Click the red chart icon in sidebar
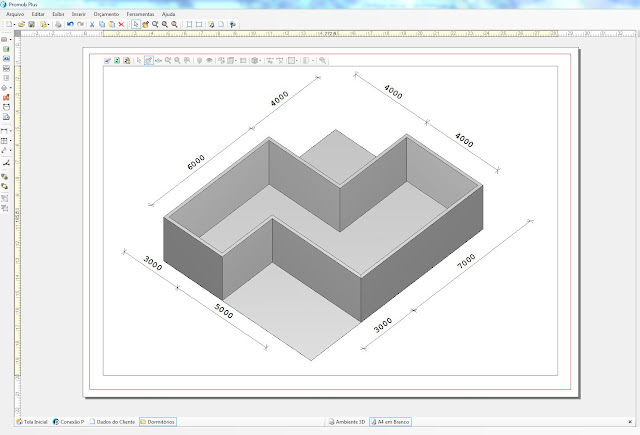The image size is (640, 435). 6,98
